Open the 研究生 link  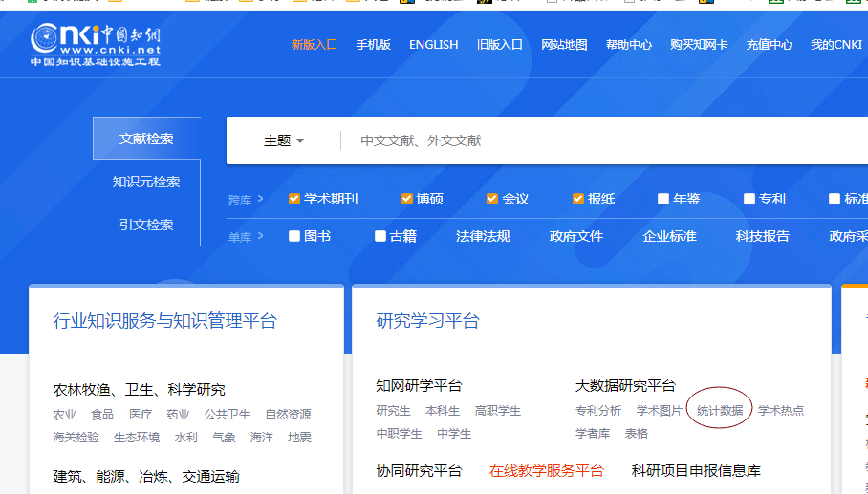pyautogui.click(x=393, y=411)
